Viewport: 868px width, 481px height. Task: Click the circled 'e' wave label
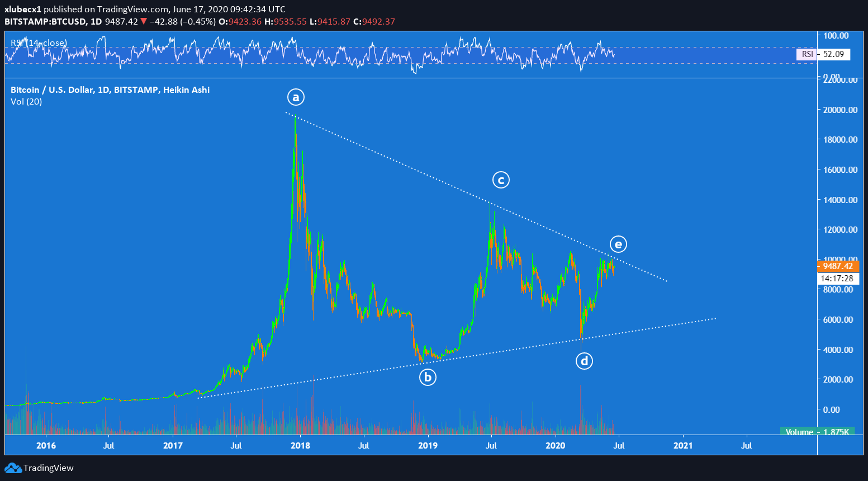coord(618,244)
